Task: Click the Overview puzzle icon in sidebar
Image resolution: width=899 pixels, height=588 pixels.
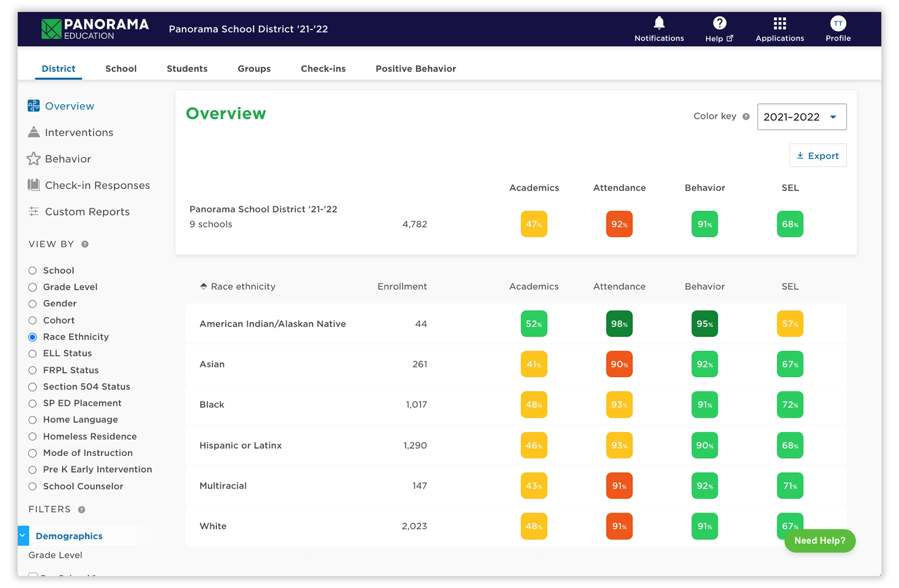Action: tap(34, 106)
